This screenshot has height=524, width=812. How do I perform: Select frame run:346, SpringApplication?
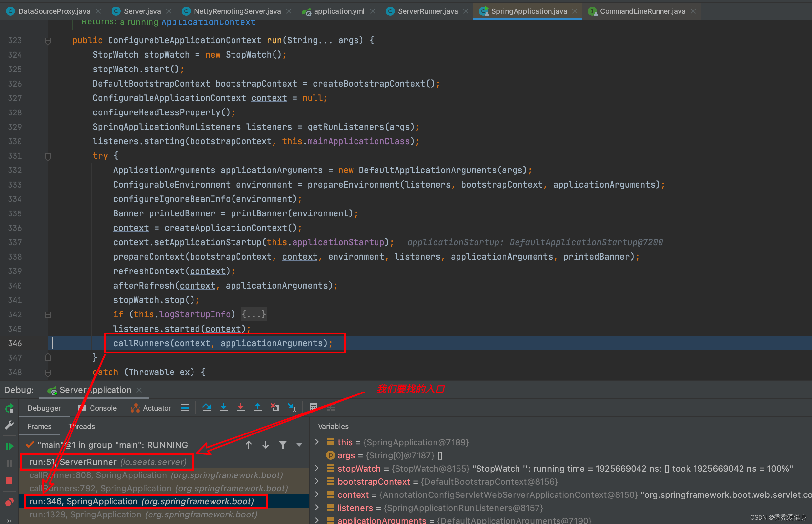tap(164, 501)
